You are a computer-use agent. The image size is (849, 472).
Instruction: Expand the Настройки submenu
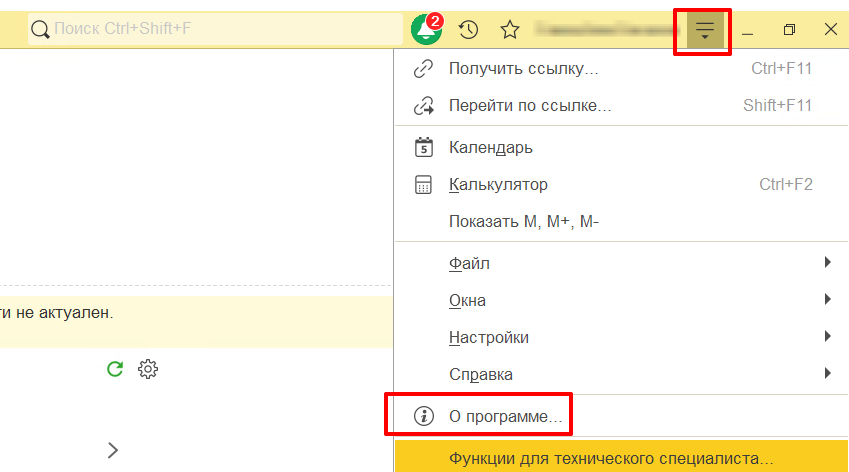(621, 337)
